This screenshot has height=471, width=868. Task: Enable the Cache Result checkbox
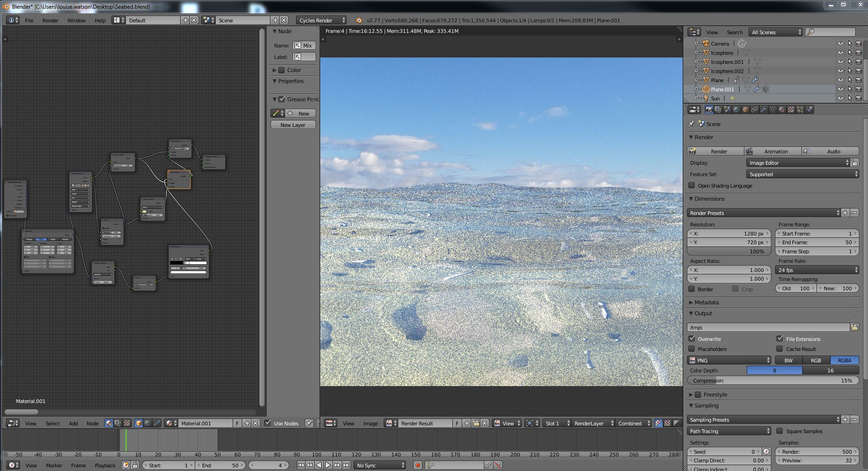click(780, 349)
